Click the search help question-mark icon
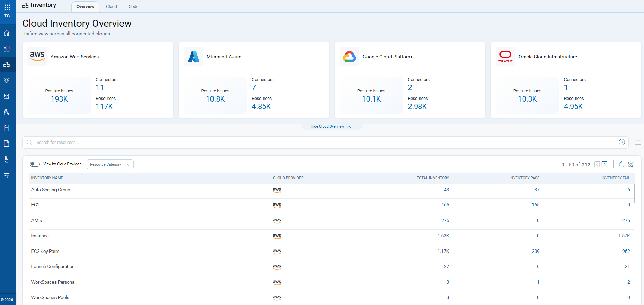The width and height of the screenshot is (644, 305). pos(622,143)
